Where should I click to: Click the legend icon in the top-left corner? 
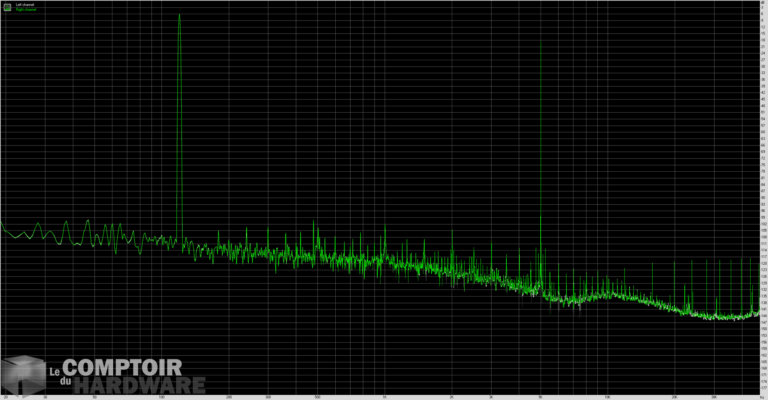click(7, 6)
